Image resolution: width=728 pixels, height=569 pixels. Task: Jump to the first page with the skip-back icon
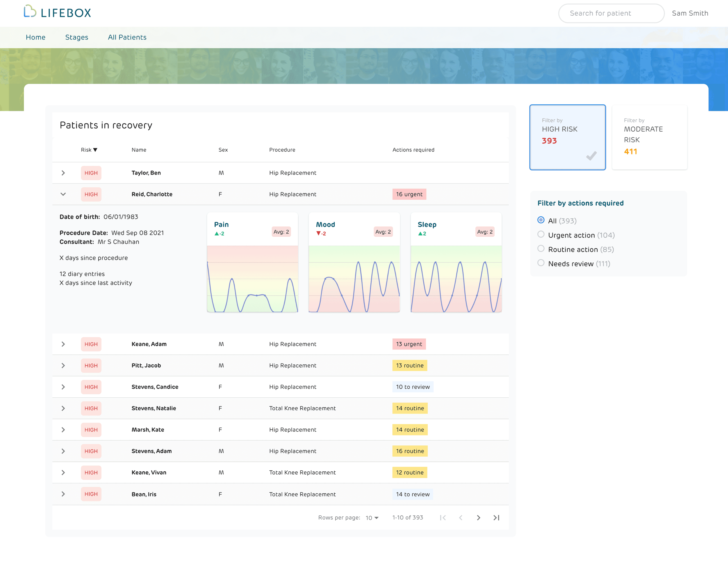click(x=443, y=518)
